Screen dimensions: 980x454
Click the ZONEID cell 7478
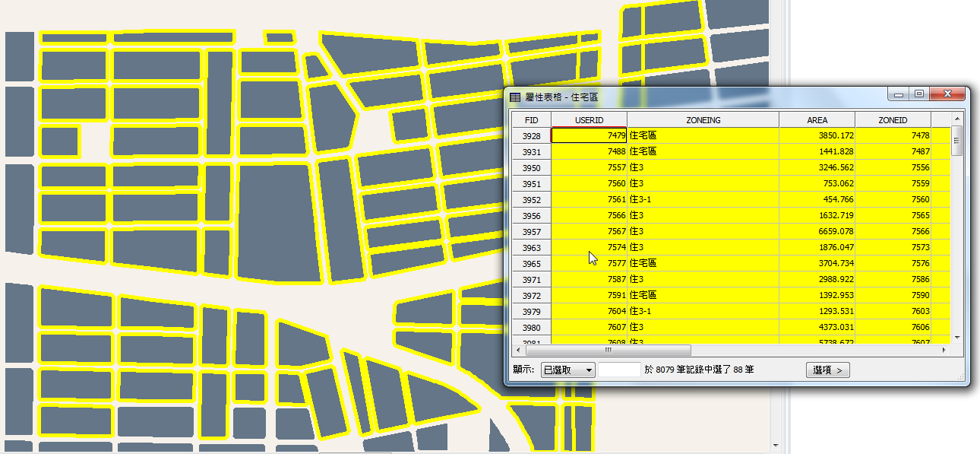tap(893, 135)
